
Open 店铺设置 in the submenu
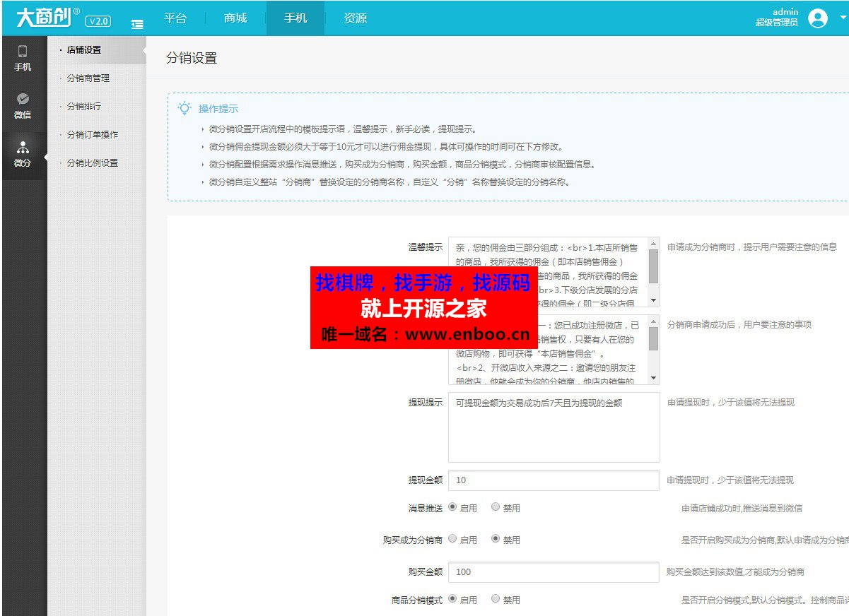(x=84, y=50)
